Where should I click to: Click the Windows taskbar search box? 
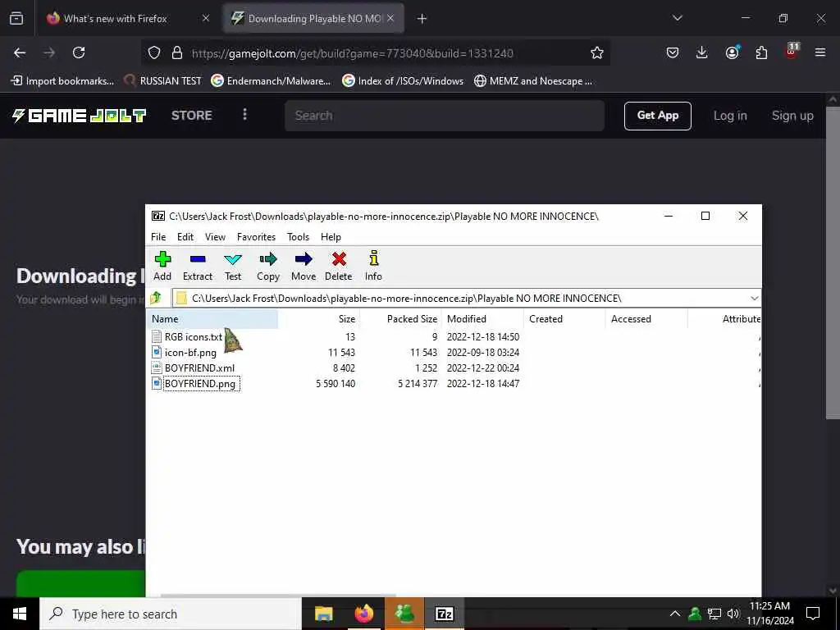pyautogui.click(x=171, y=614)
